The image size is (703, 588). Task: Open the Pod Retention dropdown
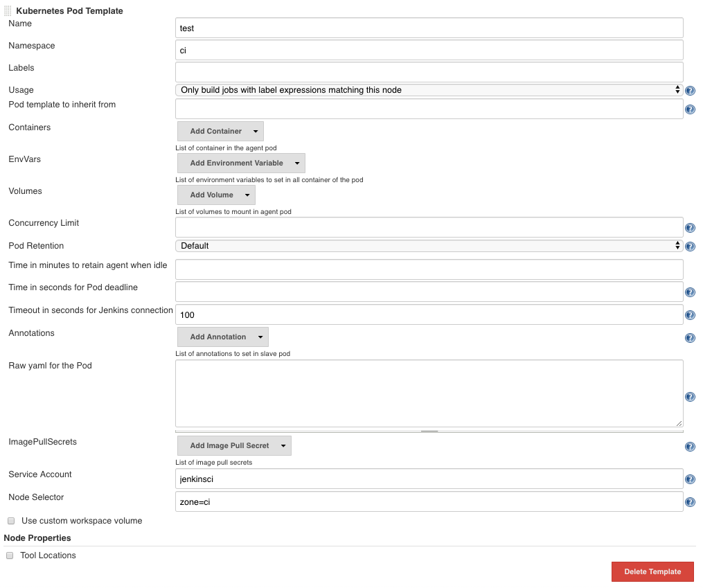[x=429, y=246]
